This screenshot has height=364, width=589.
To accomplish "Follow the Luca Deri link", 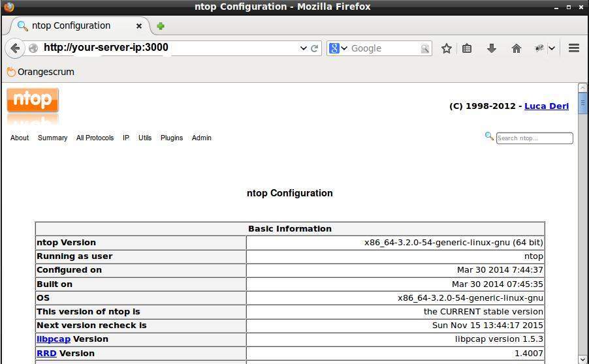I will [547, 106].
